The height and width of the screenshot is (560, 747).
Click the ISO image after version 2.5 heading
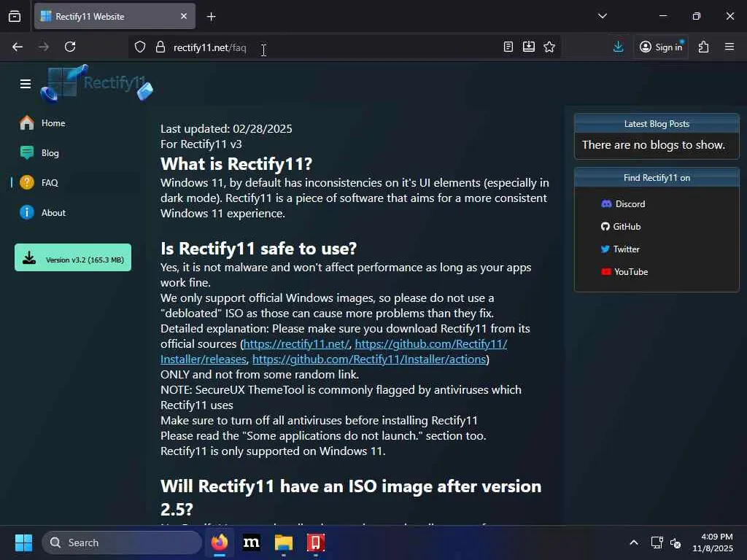[351, 497]
